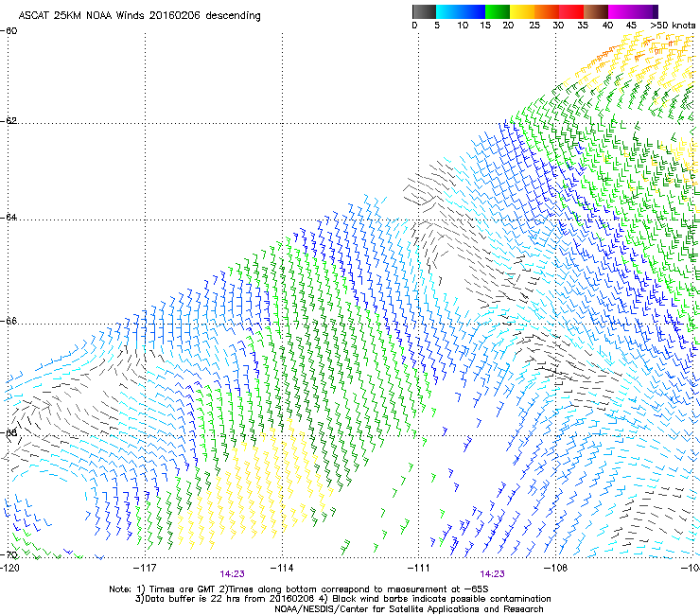This screenshot has width=700, height=615.
Task: Click the '-68' latitude label
Action: pos(9,432)
